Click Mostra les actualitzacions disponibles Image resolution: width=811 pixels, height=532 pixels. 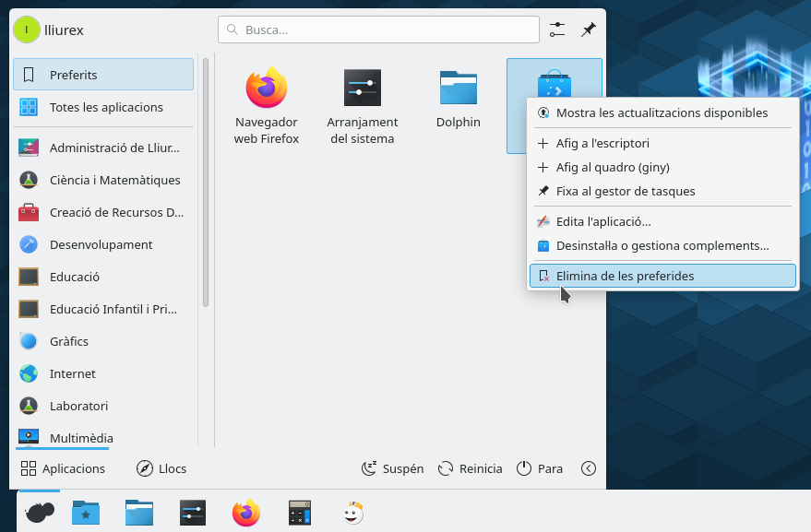[662, 113]
